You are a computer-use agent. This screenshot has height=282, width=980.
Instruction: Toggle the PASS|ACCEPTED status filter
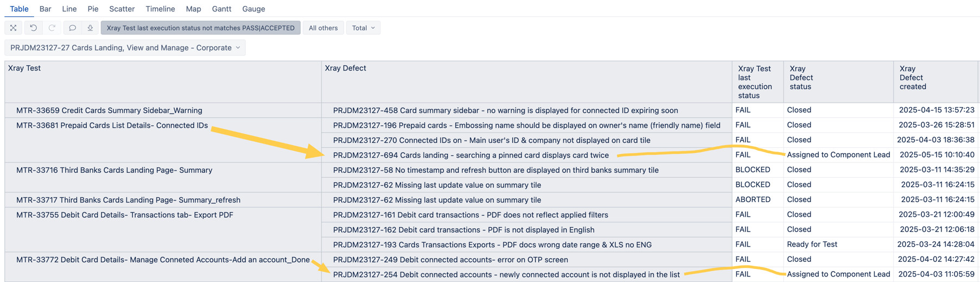click(200, 28)
